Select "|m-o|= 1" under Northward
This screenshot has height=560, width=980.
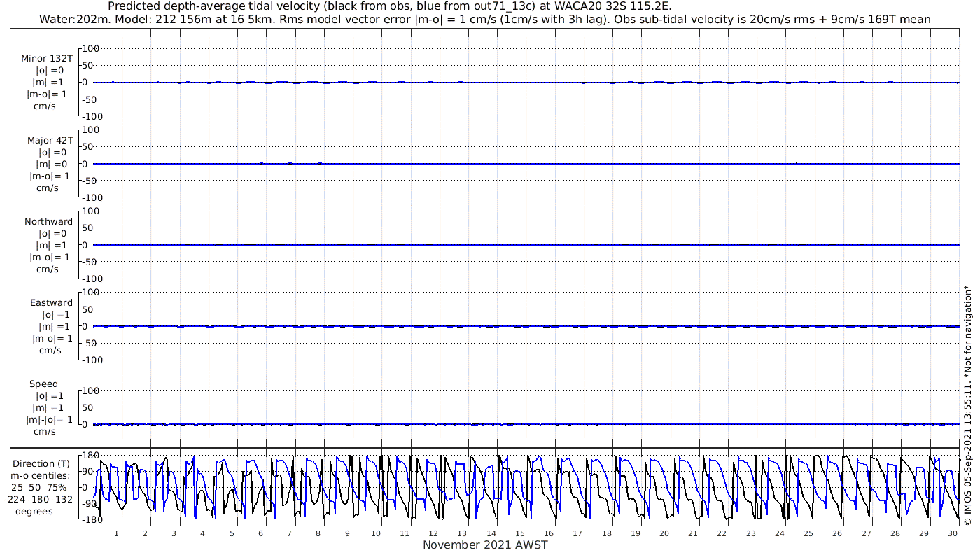[50, 257]
